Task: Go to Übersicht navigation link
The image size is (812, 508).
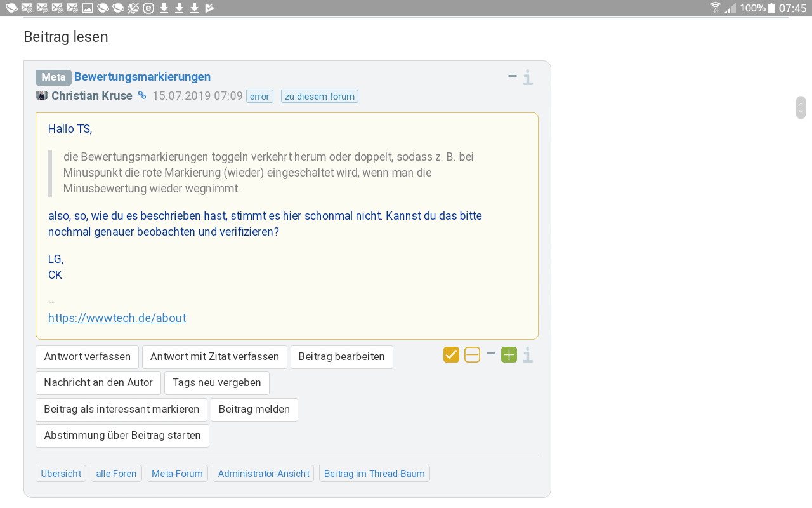Action: tap(61, 474)
